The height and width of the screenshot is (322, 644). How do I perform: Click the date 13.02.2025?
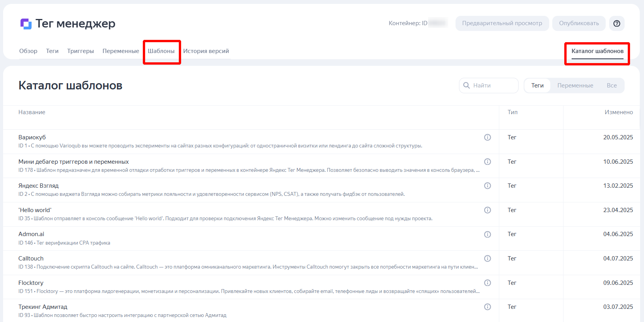618,186
